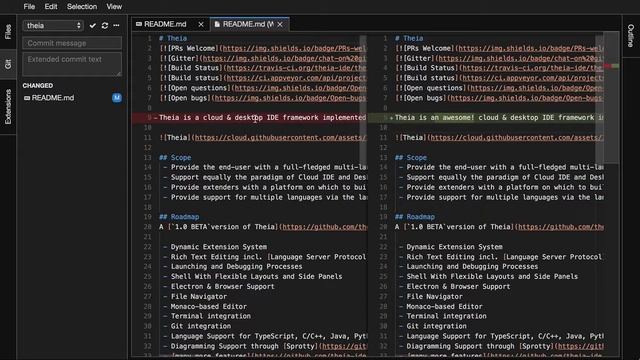Open the File menu

pyautogui.click(x=29, y=7)
